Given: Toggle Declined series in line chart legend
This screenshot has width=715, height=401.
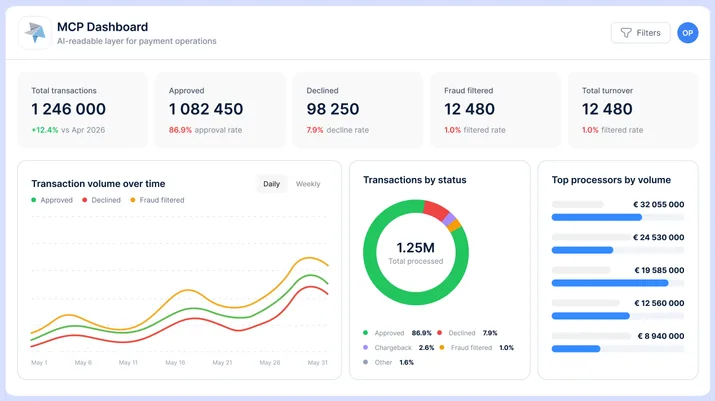Looking at the screenshot, I should tap(102, 200).
